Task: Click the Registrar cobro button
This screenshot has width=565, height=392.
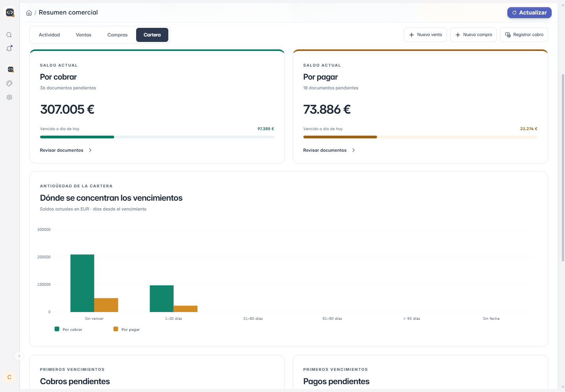Action: 524,34
